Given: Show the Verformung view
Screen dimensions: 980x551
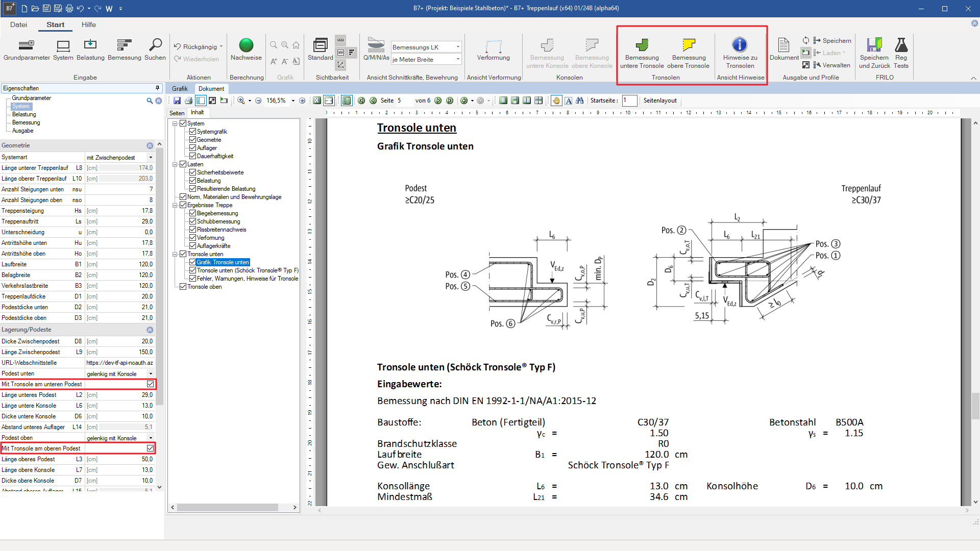Looking at the screenshot, I should point(493,49).
